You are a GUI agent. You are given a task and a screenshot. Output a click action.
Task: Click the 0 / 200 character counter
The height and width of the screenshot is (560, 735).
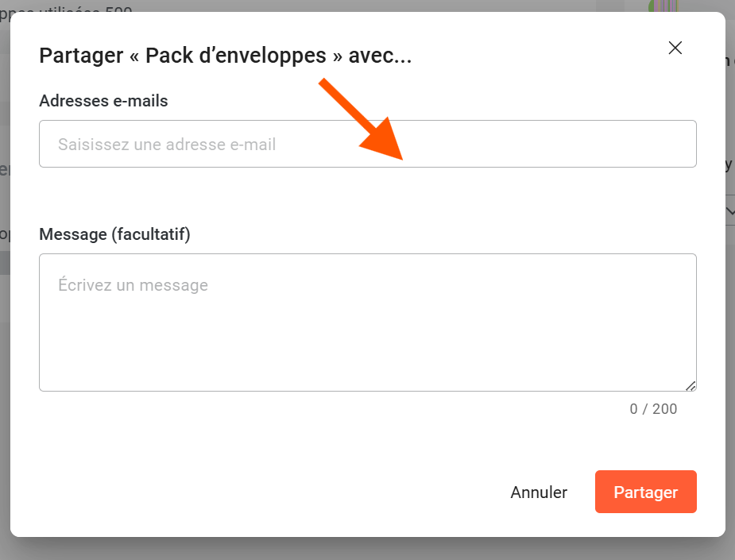point(653,409)
